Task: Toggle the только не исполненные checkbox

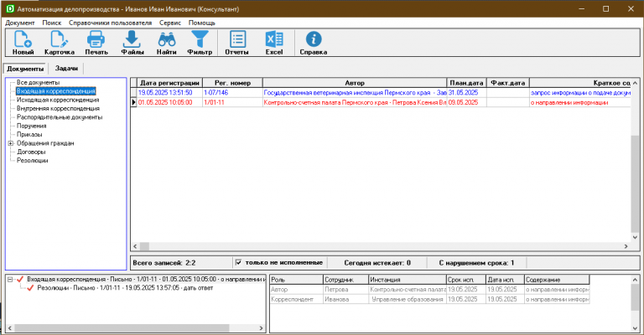Action: [239, 262]
